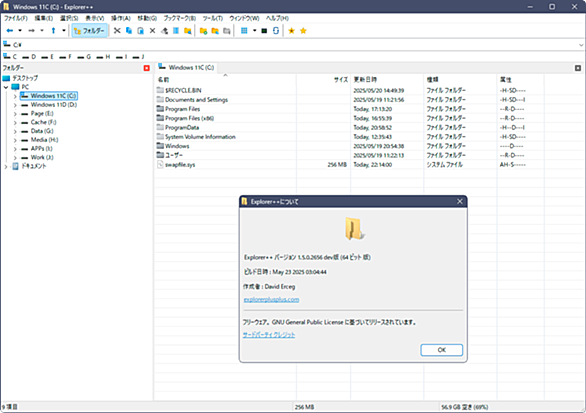Expand the Data (G:) tree node

(x=15, y=131)
